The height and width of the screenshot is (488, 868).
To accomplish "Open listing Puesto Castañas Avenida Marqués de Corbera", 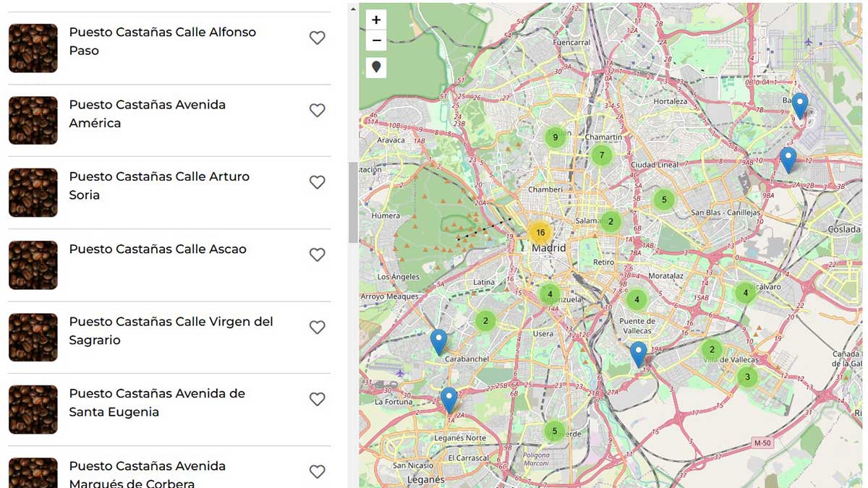I will point(147,471).
